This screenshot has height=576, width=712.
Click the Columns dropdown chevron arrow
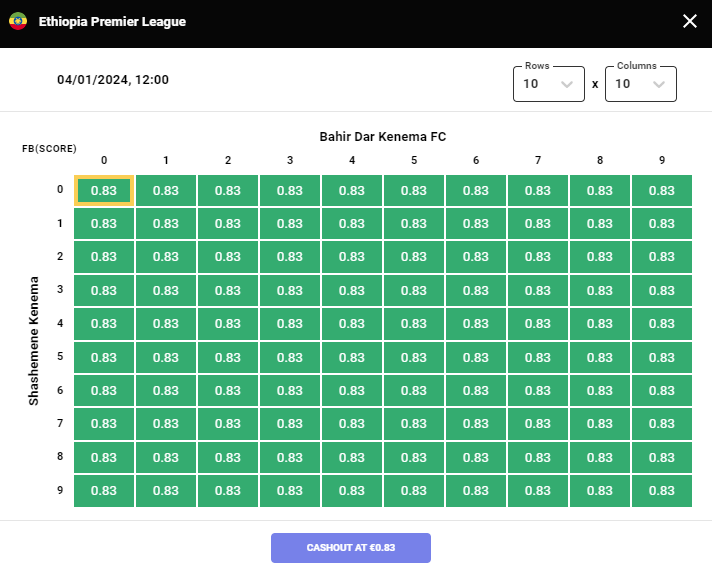click(x=659, y=85)
